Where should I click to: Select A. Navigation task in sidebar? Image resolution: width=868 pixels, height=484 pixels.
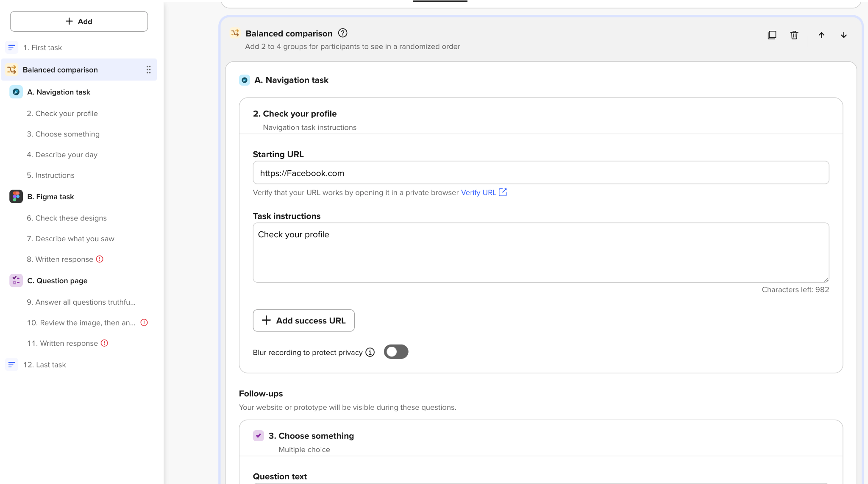coord(58,92)
